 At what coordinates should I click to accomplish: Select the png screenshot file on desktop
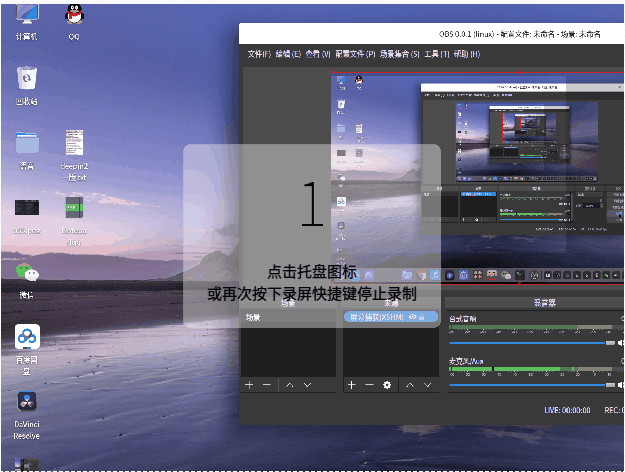click(27, 216)
